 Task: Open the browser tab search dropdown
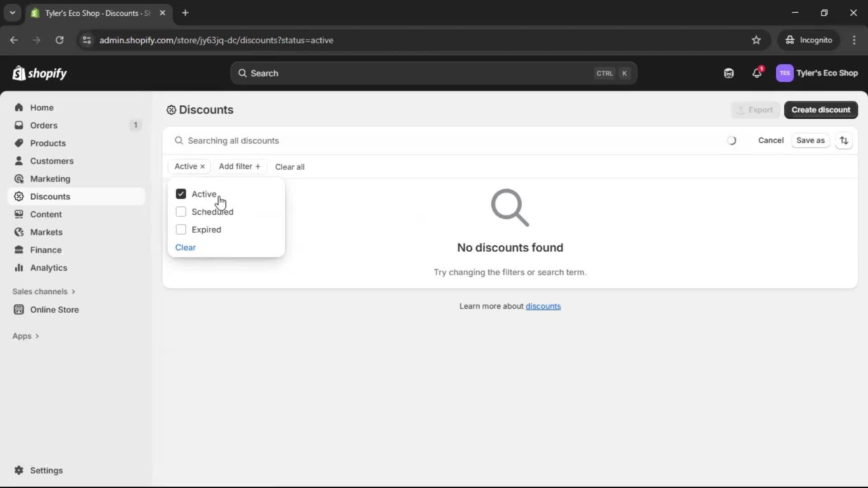[x=12, y=13]
